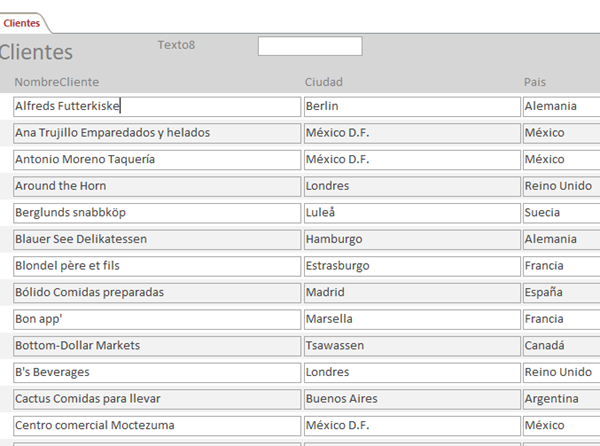Select the Argentina country field
This screenshot has width=600, height=446.
tap(560, 398)
